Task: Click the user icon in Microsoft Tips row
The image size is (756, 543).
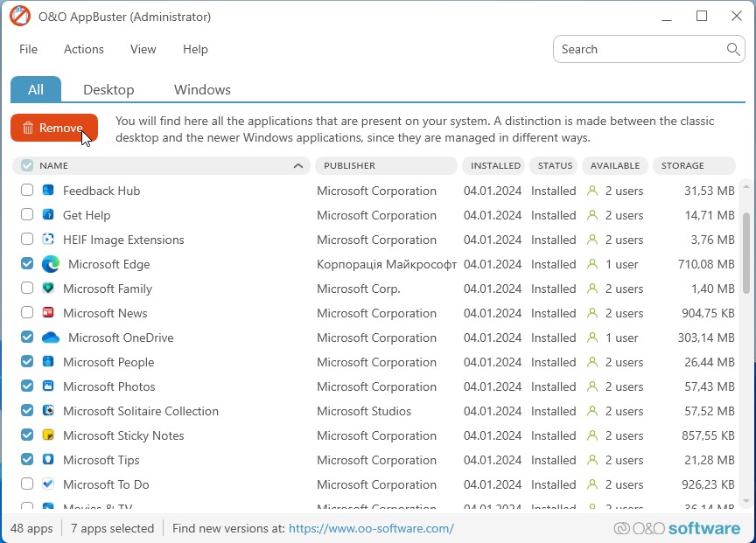Action: coord(592,460)
